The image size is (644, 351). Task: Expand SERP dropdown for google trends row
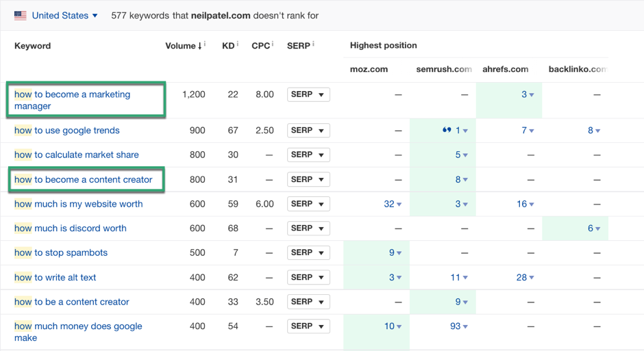(308, 131)
